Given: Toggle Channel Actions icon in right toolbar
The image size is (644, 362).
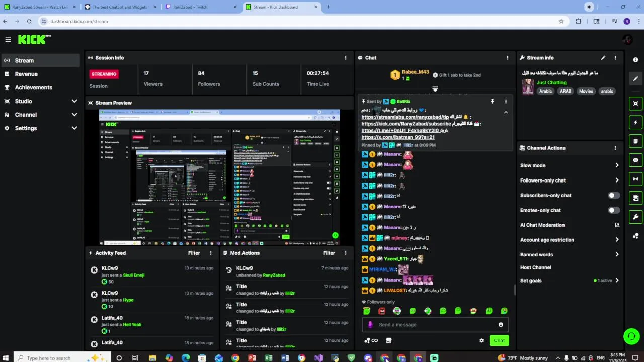Looking at the screenshot, I should pos(635,198).
